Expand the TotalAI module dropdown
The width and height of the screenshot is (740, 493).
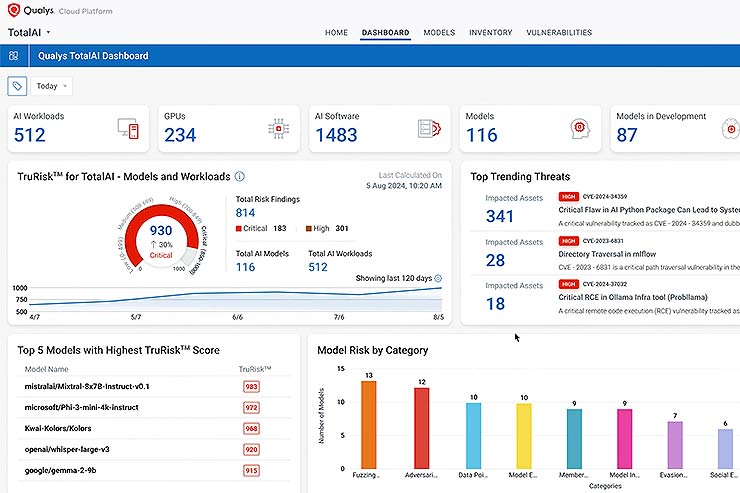coord(48,32)
